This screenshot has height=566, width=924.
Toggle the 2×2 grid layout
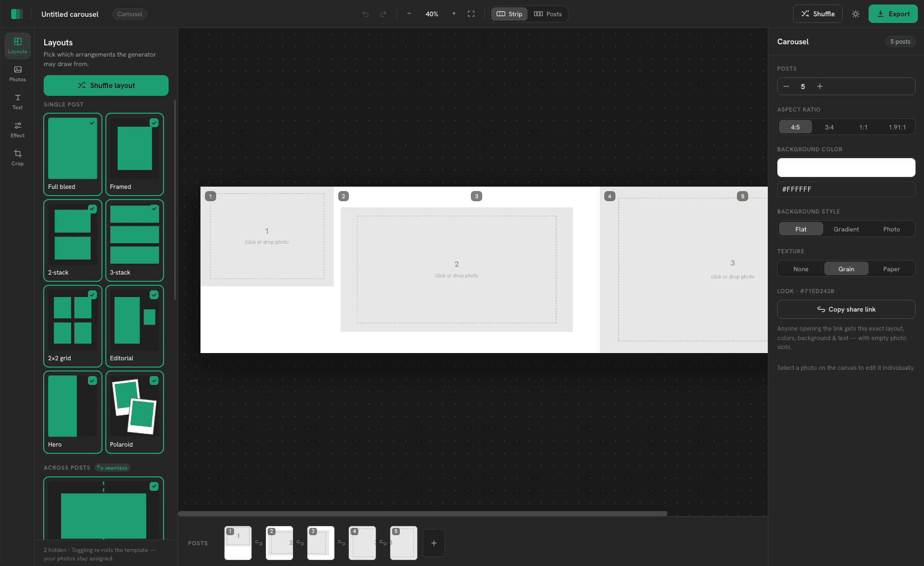pyautogui.click(x=73, y=326)
